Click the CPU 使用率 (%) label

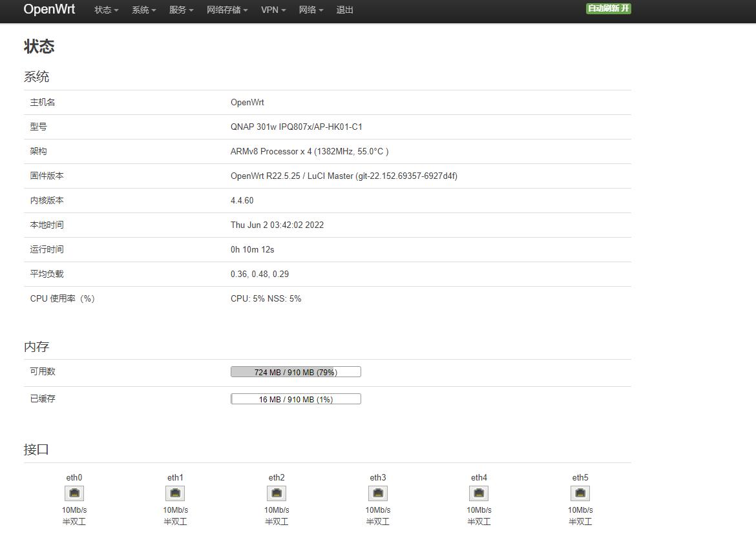tap(62, 299)
